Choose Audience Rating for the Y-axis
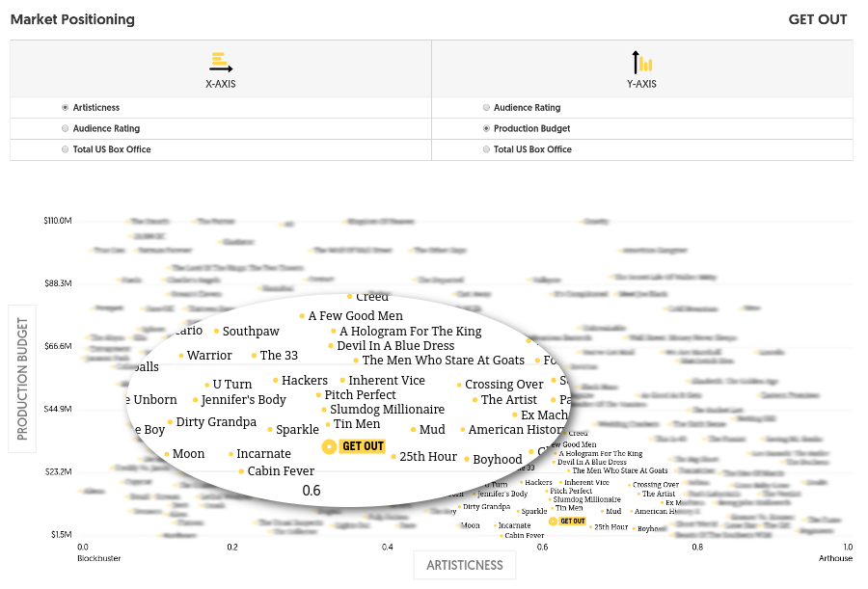Screen dimensions: 868x589 tap(486, 107)
